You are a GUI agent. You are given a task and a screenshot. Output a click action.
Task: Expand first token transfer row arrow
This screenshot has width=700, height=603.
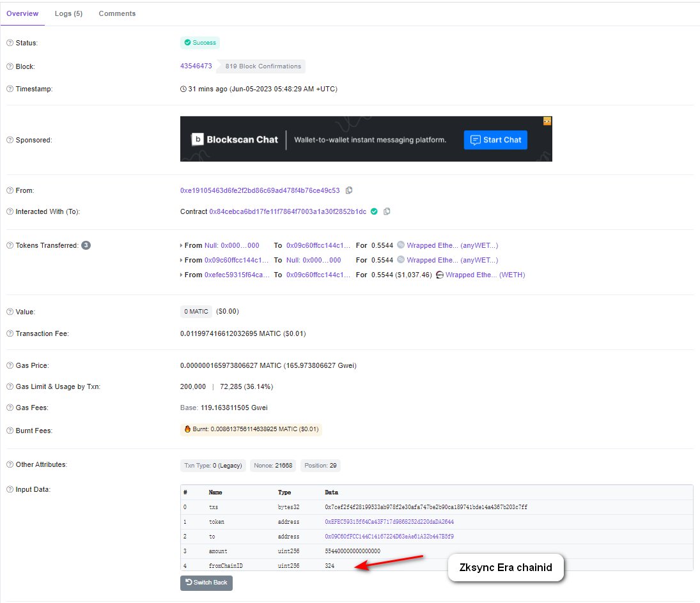pyautogui.click(x=182, y=245)
